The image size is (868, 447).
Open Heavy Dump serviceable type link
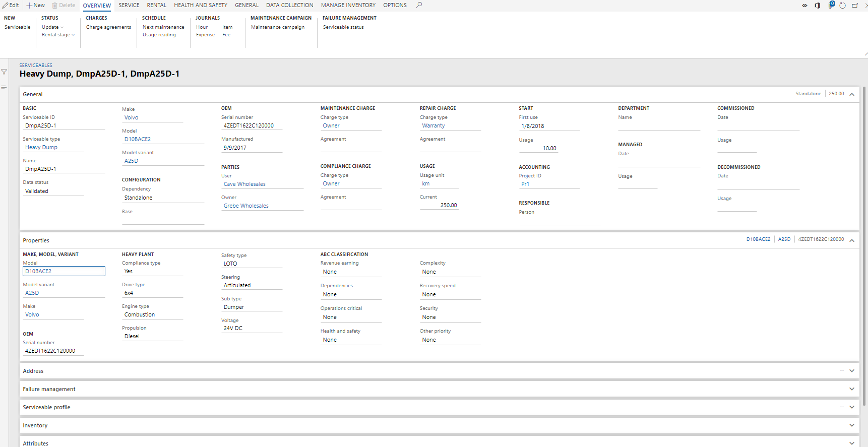pyautogui.click(x=41, y=147)
